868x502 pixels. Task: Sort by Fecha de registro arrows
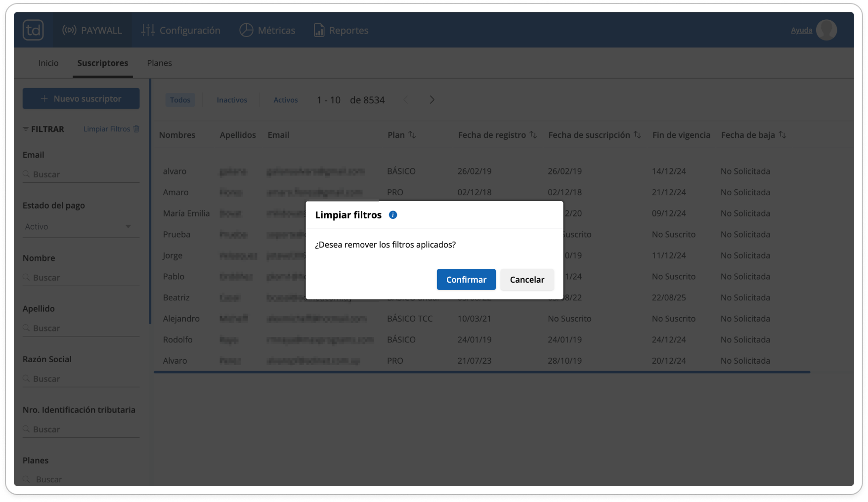coord(533,135)
